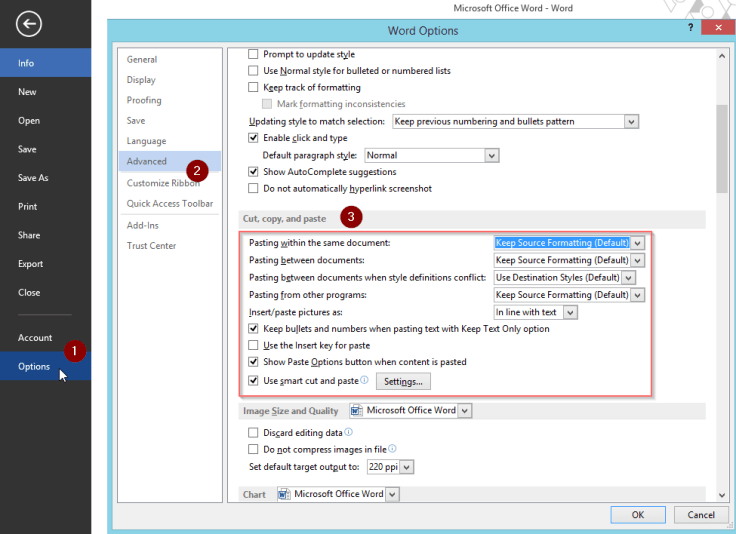Choose Save As in backstage menu

point(46,178)
